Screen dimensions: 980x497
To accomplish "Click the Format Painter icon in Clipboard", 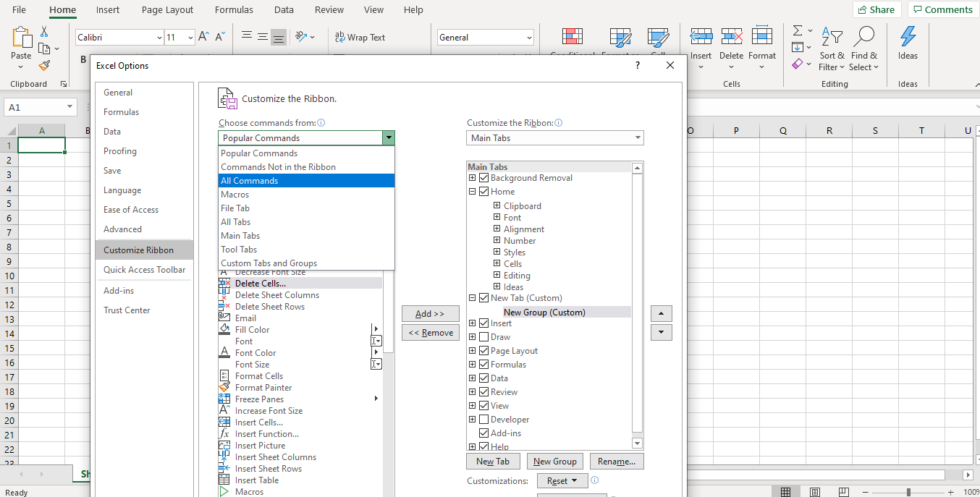I will tap(44, 66).
